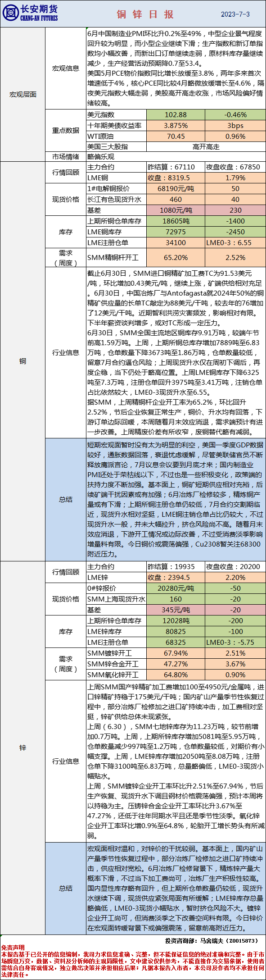Select the 市场情绪 略偏乐观 cell
Screen dimensions: 266x980
tap(176, 157)
